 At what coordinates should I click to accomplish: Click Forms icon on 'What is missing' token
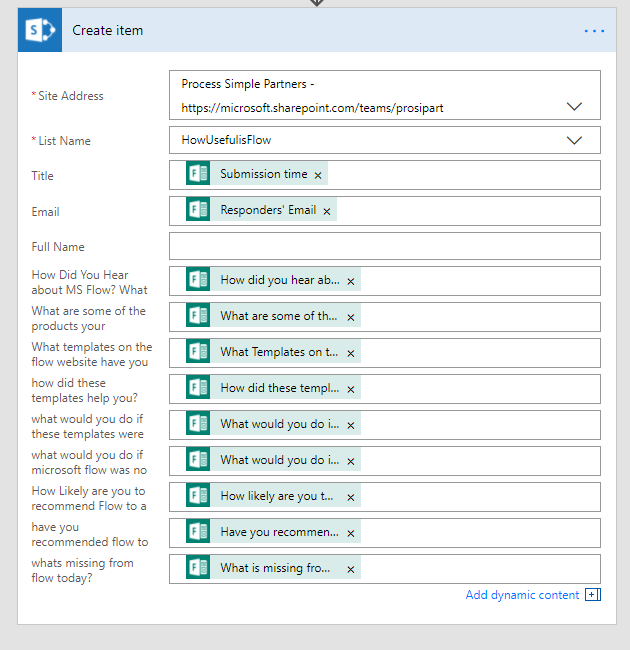tap(198, 568)
